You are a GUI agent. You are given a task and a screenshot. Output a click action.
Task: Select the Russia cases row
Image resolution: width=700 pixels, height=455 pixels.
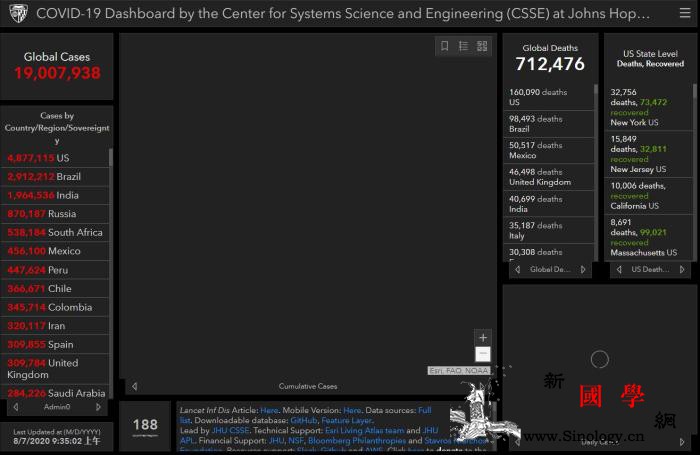click(55, 214)
